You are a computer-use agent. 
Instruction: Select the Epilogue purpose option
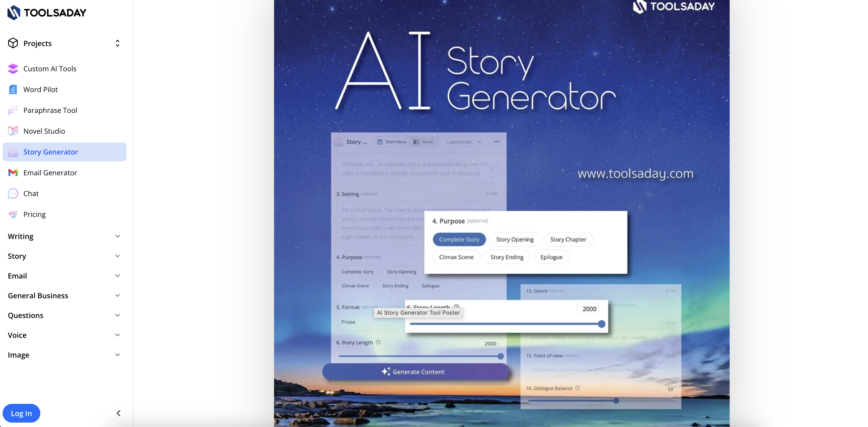point(551,257)
